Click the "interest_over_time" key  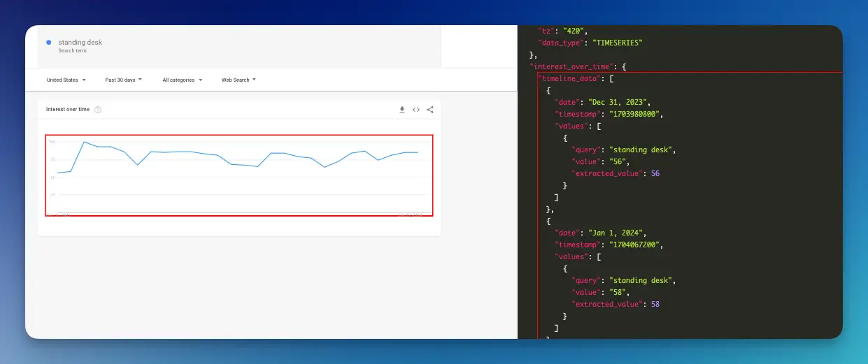click(573, 66)
